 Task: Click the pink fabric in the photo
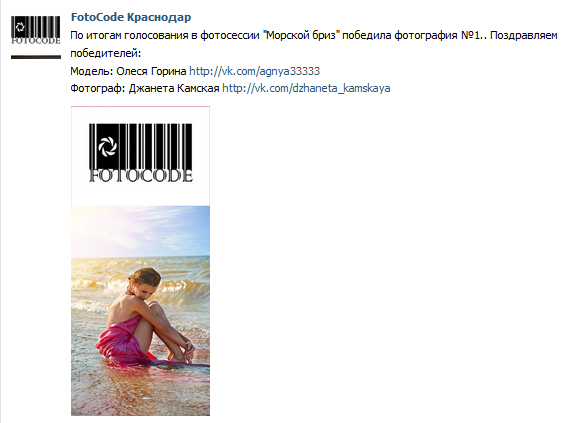(120, 342)
